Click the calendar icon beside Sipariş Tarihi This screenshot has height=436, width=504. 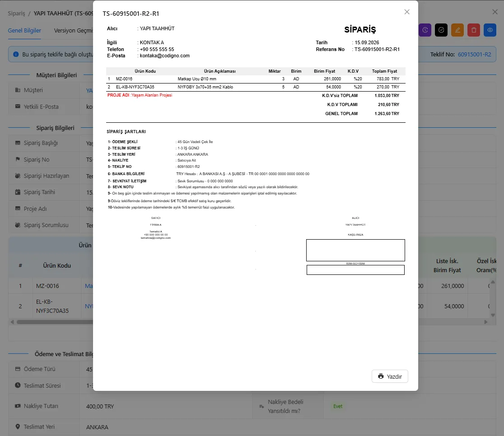click(18, 192)
